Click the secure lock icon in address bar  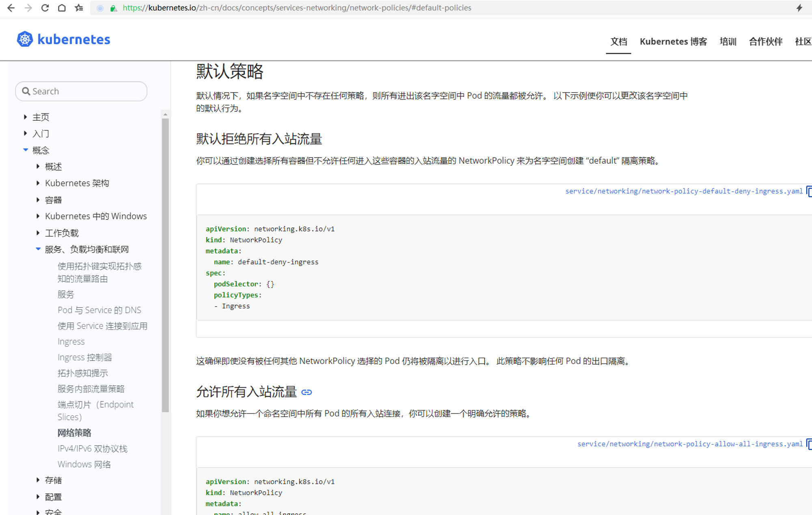(114, 8)
